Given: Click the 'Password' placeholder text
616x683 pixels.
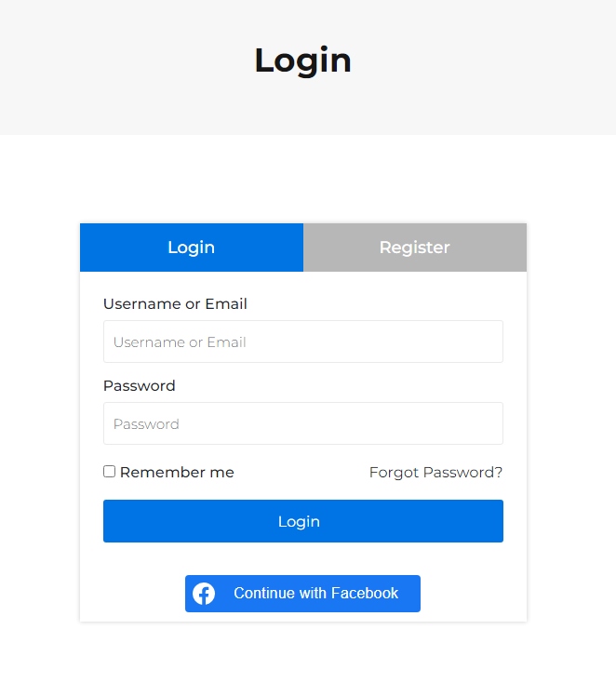Looking at the screenshot, I should point(146,423).
